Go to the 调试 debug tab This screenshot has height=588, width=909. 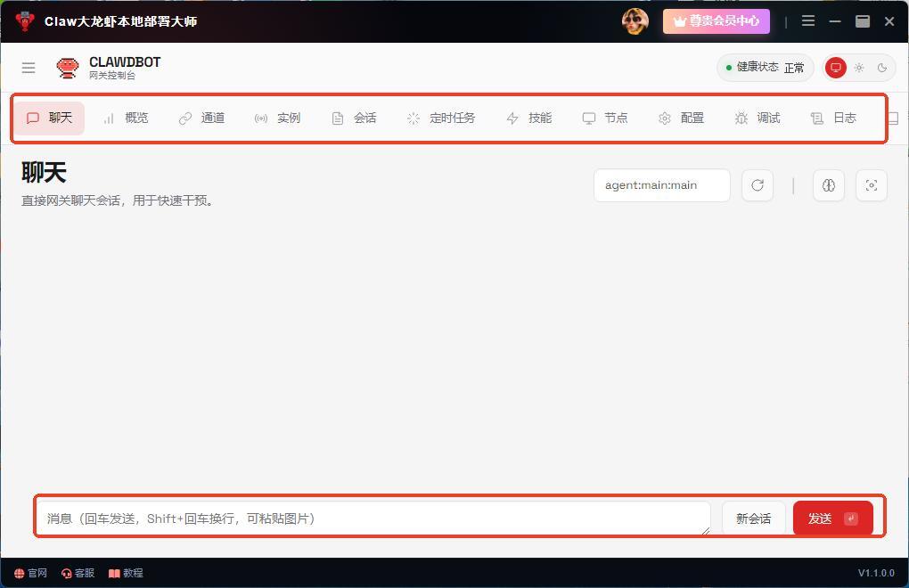point(757,118)
